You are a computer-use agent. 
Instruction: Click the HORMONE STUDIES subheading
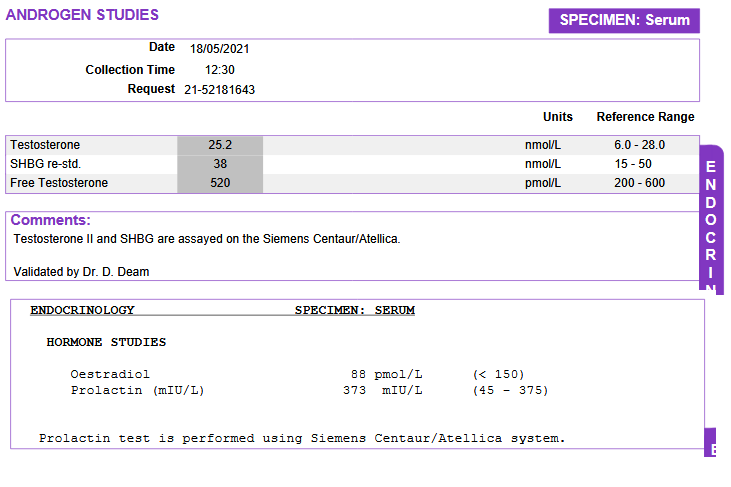click(106, 342)
